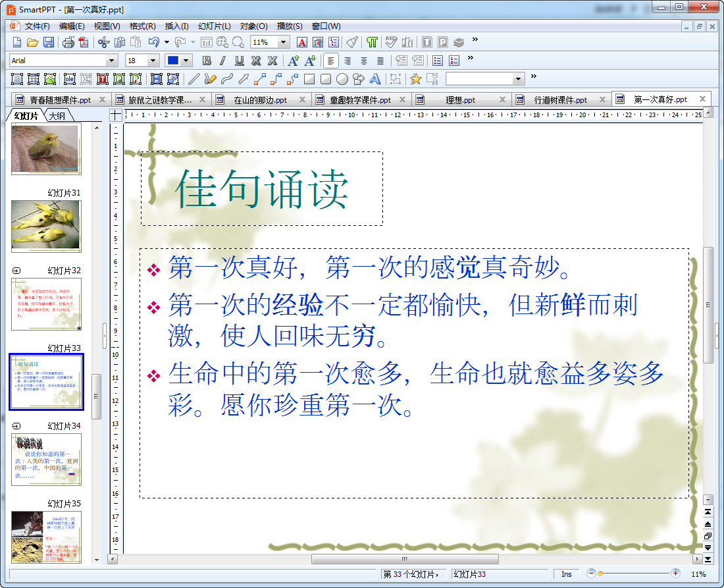Image resolution: width=724 pixels, height=588 pixels.
Task: Expand the font size 18 dropdown
Action: [x=153, y=61]
